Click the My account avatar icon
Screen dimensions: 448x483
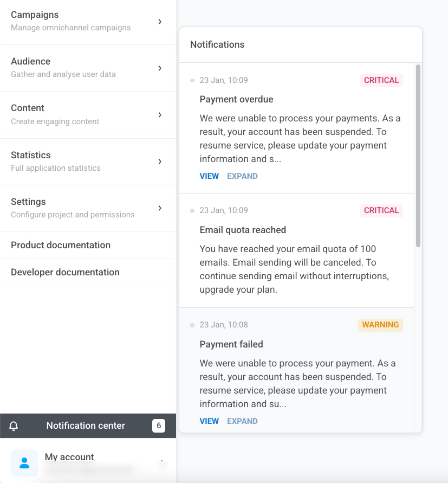click(x=24, y=462)
